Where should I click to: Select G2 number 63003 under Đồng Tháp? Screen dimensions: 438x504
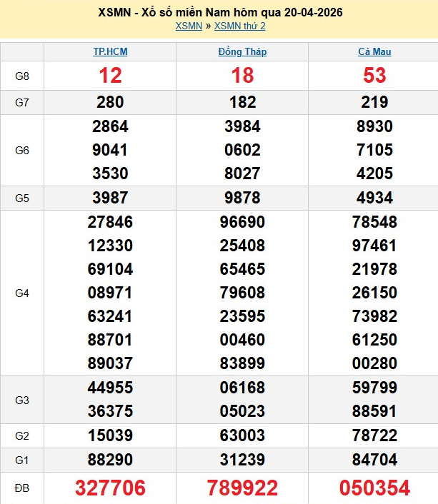click(x=242, y=435)
